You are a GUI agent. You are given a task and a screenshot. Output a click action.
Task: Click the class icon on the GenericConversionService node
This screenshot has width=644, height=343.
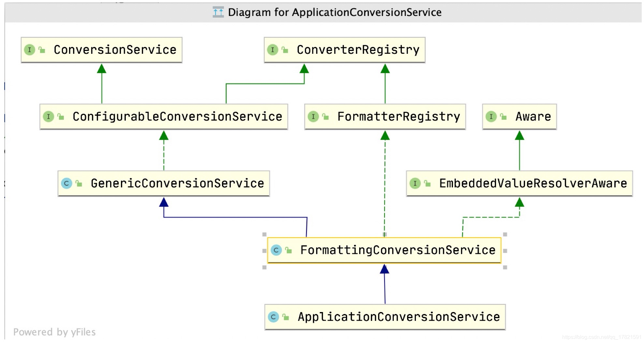pos(66,183)
